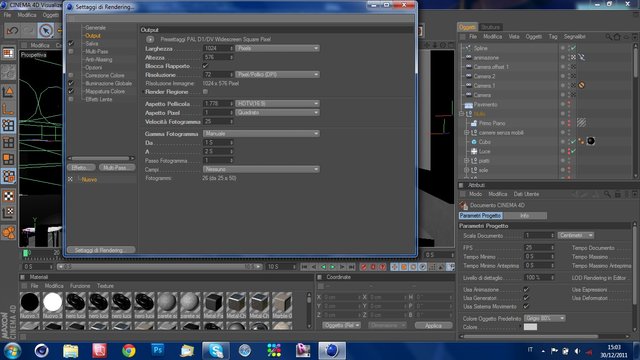Viewport: 640px width, 360px height.
Task: Expand the Campi Nessuno dropdown
Action: pos(261,169)
